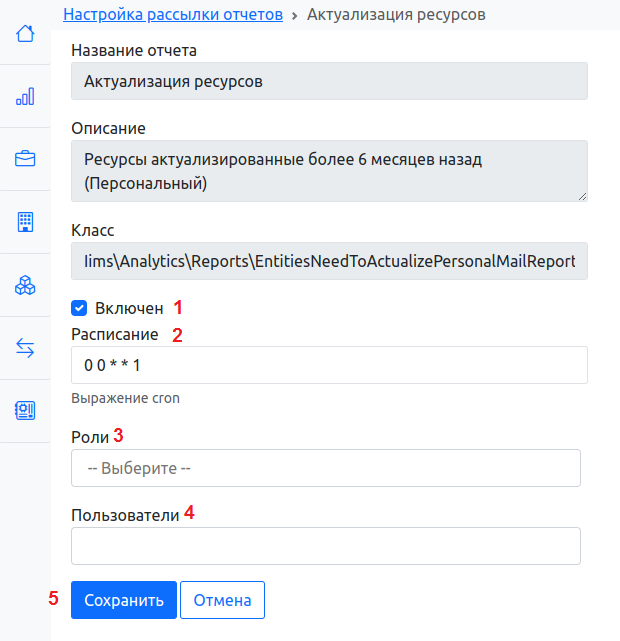Click the "Отмена" button
The image size is (620, 641).
[x=222, y=600]
